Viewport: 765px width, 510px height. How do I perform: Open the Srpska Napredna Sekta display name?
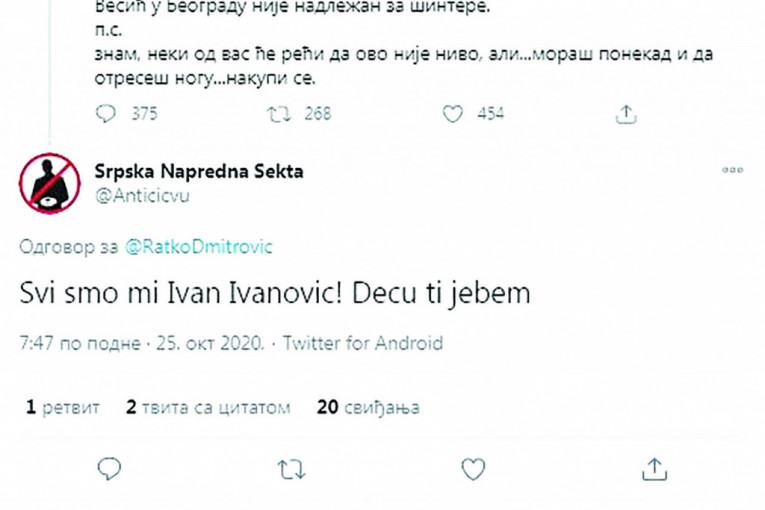point(199,172)
